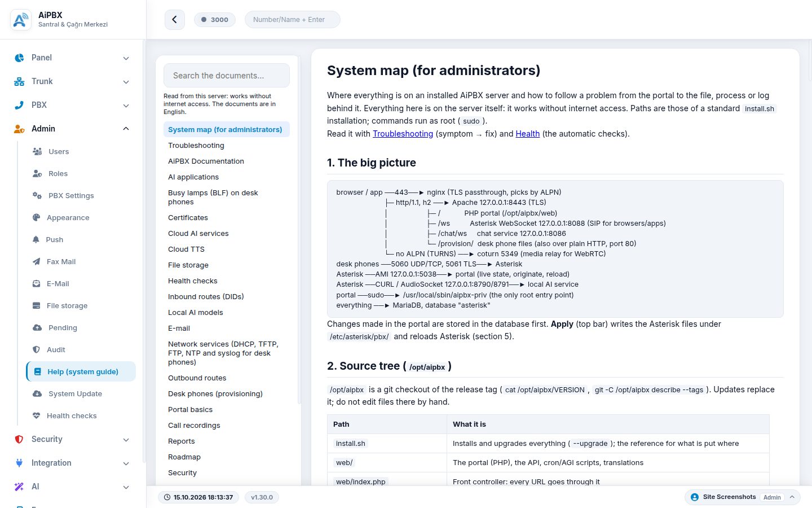Expand the Integration menu chevron
The width and height of the screenshot is (812, 508).
[x=126, y=463]
